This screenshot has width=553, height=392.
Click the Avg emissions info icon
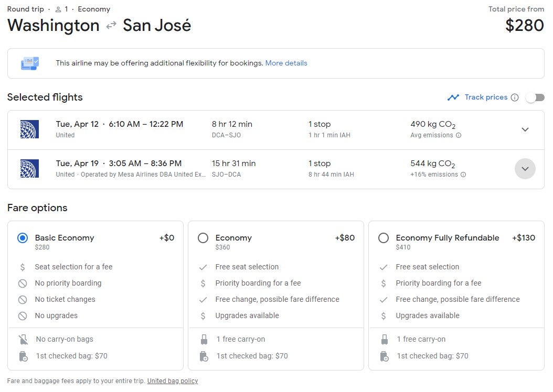(x=459, y=135)
